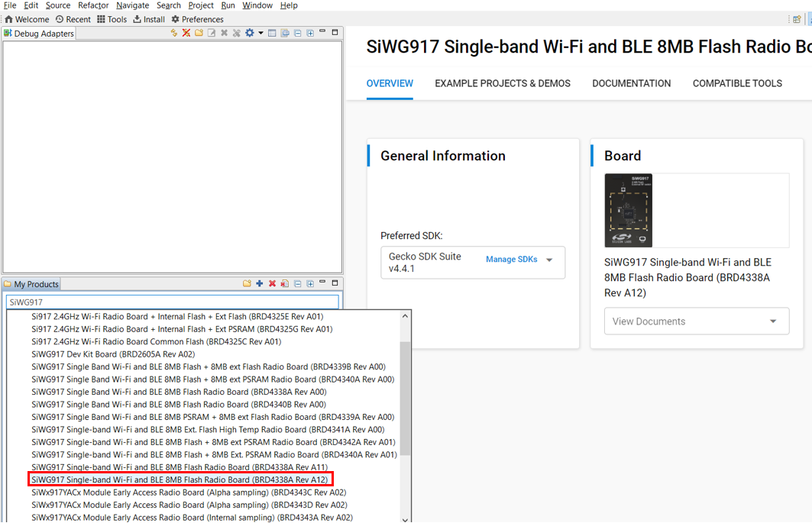
Task: Click the collapse all icon in Debug Adapters
Action: tap(298, 33)
